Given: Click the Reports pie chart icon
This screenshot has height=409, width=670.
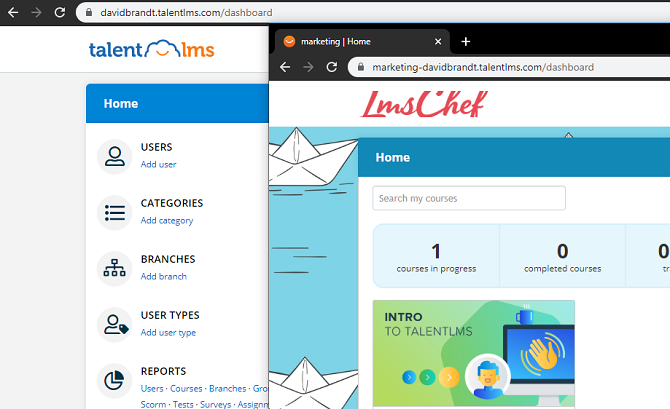Looking at the screenshot, I should coord(115,380).
